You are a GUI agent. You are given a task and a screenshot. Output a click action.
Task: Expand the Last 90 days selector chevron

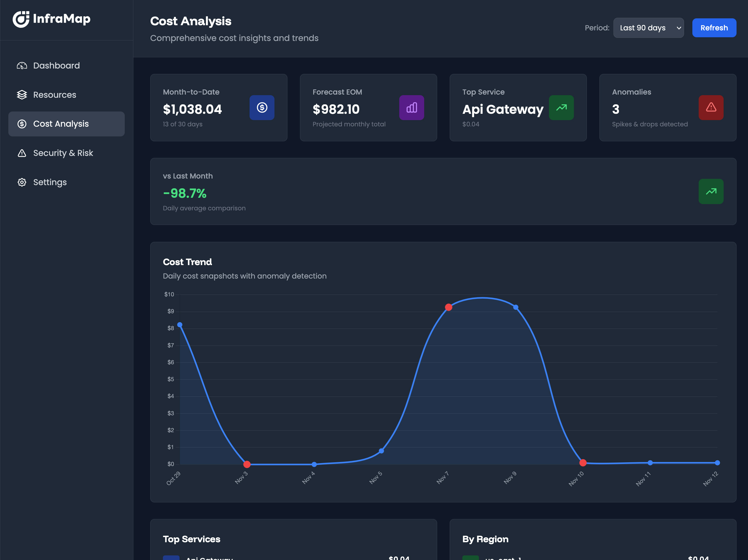coord(679,28)
